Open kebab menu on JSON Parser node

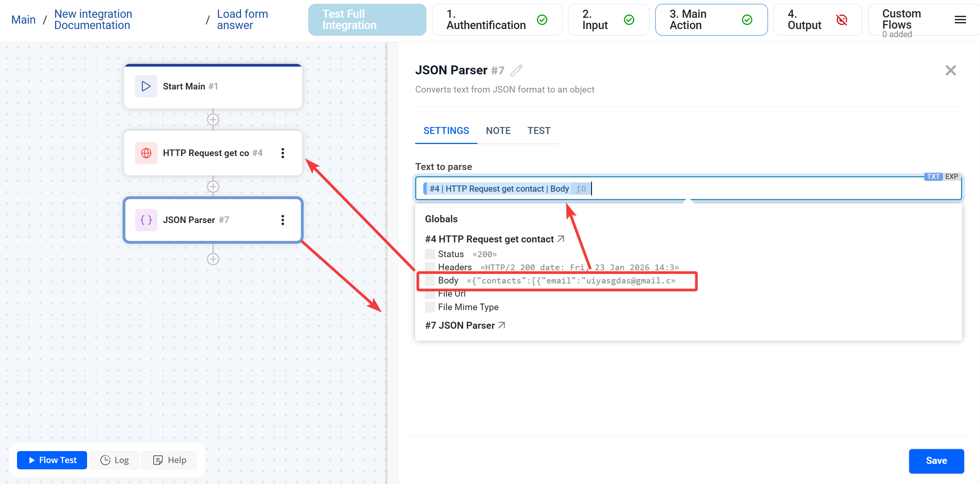283,220
